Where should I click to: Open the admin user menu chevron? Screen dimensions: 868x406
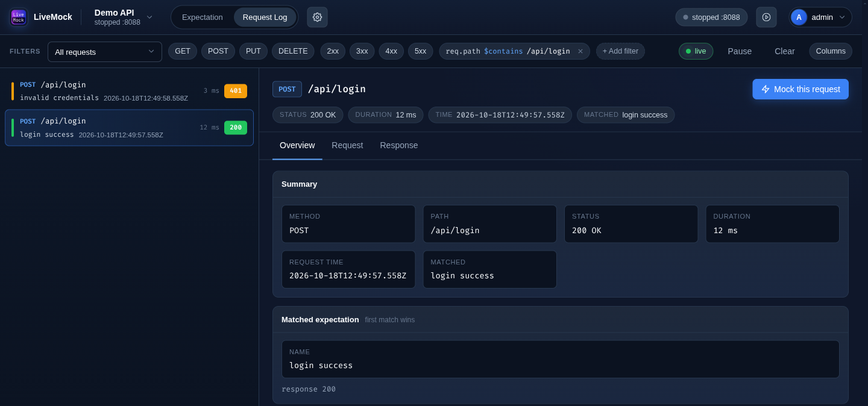tap(842, 17)
